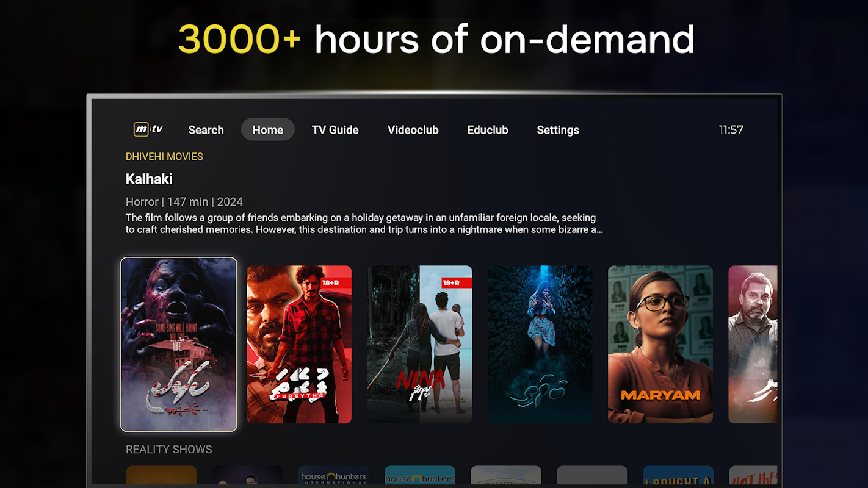Open the House Hunters International thumbnail

(334, 476)
